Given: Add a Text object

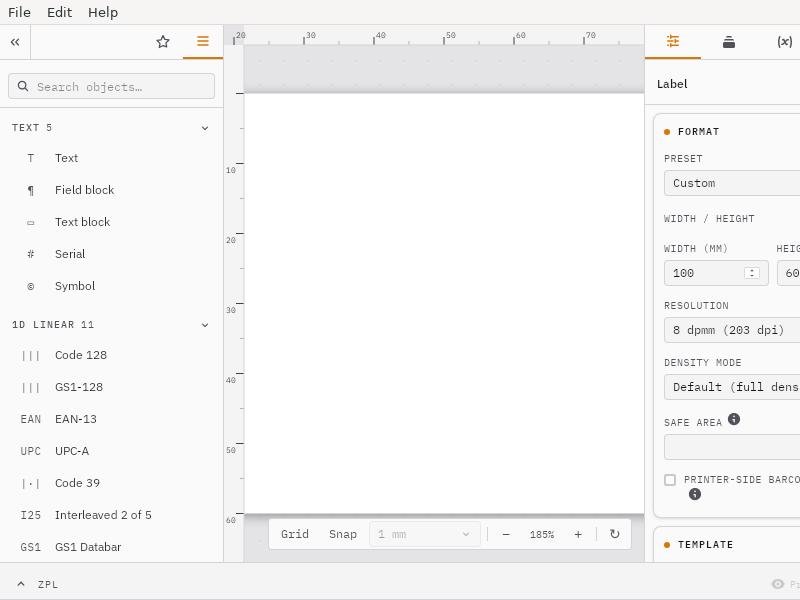Looking at the screenshot, I should pyautogui.click(x=111, y=158).
